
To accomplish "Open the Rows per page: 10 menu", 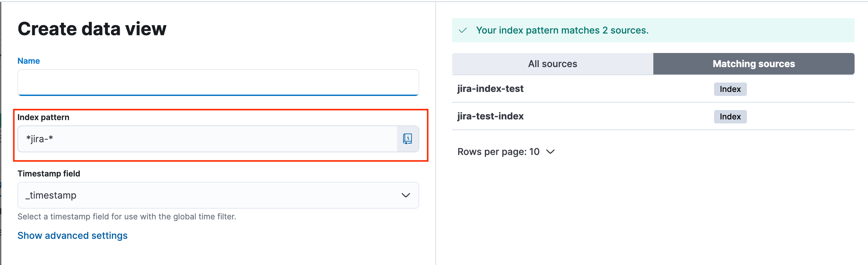I will 498,152.
